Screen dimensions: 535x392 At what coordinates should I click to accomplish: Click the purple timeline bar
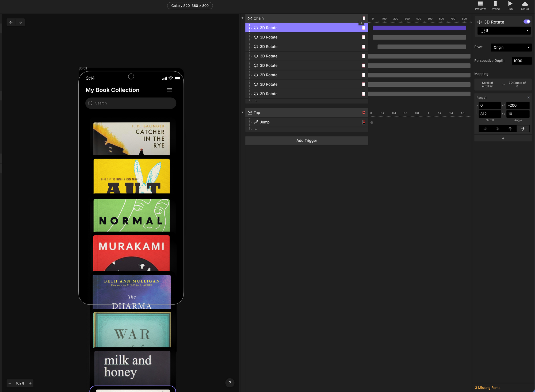point(419,28)
